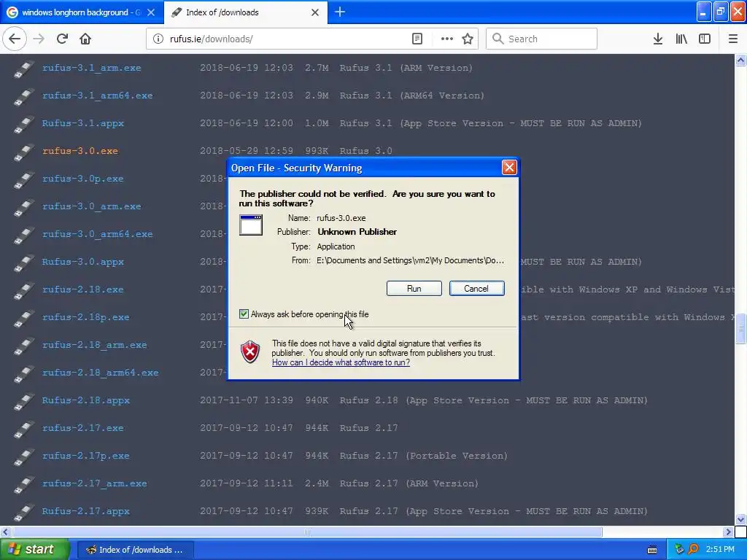
Task: Reload the rufus.ie downloads page
Action: 62,39
